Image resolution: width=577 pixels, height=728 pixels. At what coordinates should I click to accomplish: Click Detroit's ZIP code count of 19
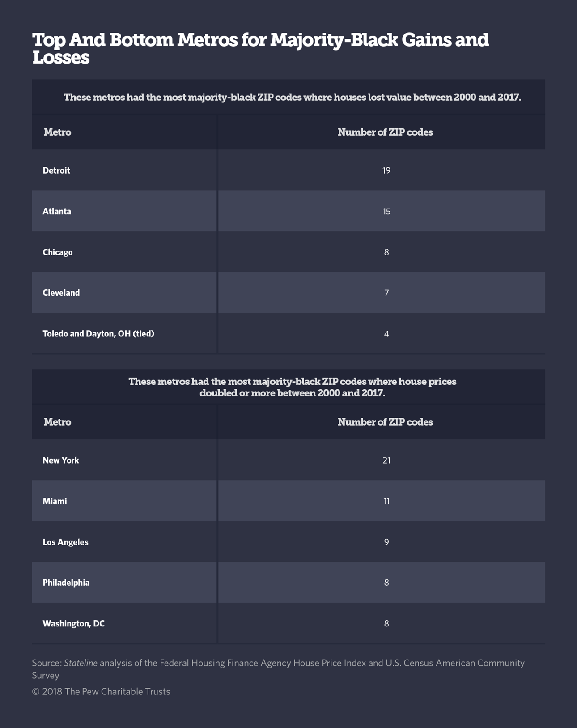(386, 170)
